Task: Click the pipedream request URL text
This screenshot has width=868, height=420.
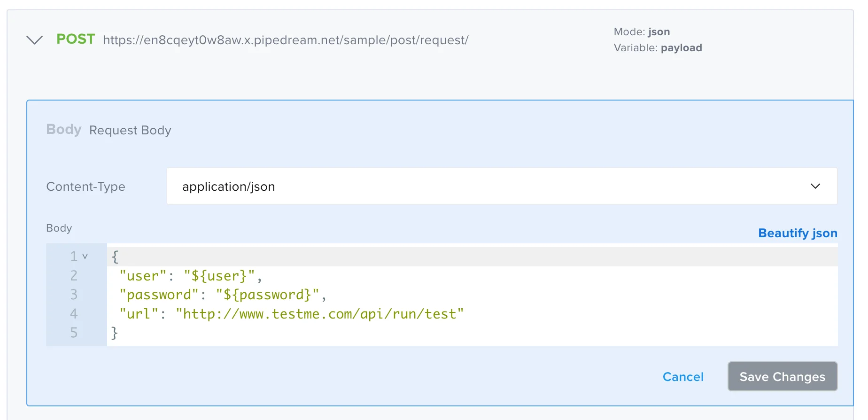Action: click(x=286, y=40)
